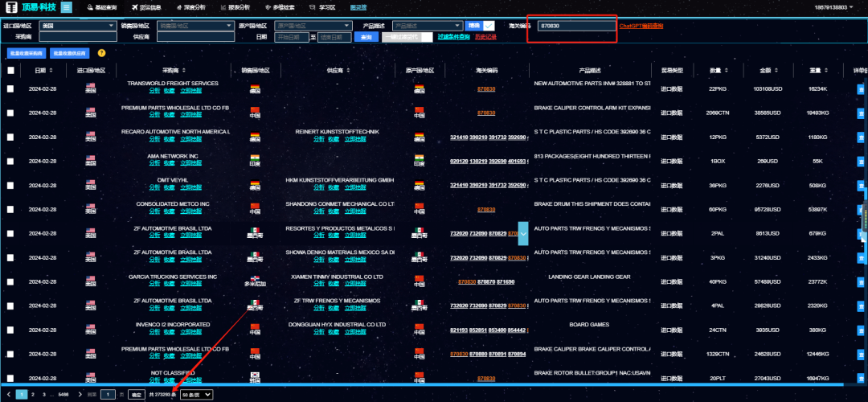Open the 货运信息 menu

147,7
